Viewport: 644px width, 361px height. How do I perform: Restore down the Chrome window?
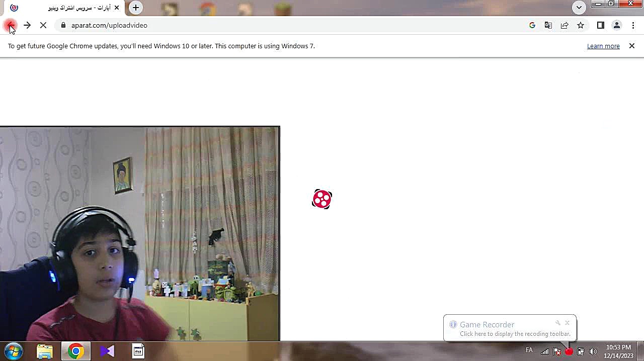[611, 4]
